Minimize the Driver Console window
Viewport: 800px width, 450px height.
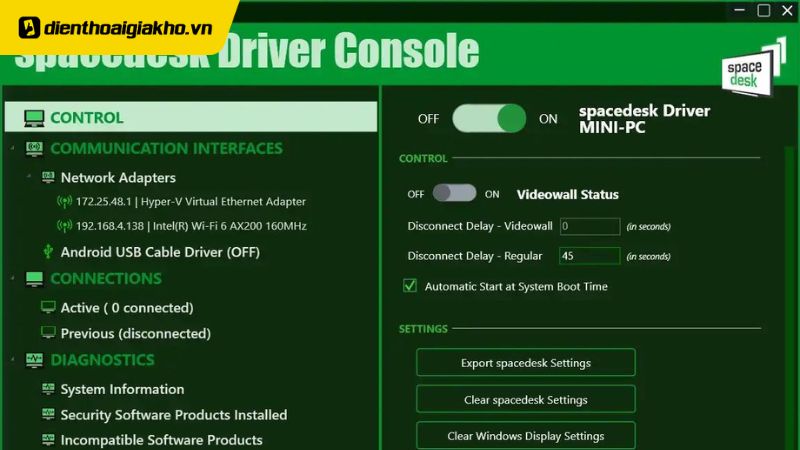[739, 10]
